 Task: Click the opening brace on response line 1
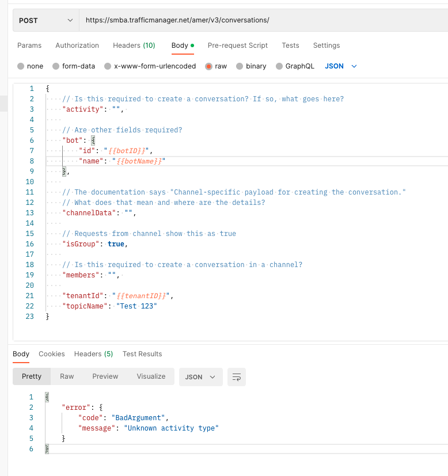[47, 397]
